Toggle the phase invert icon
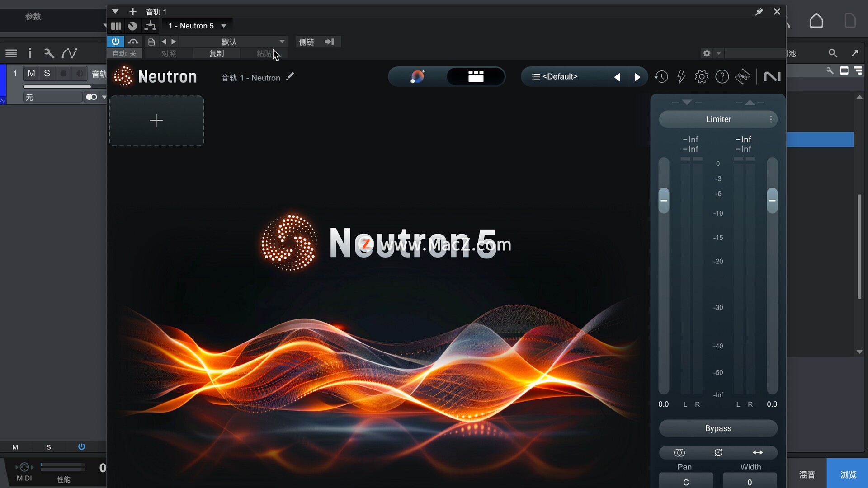The image size is (868, 488). coord(718,453)
